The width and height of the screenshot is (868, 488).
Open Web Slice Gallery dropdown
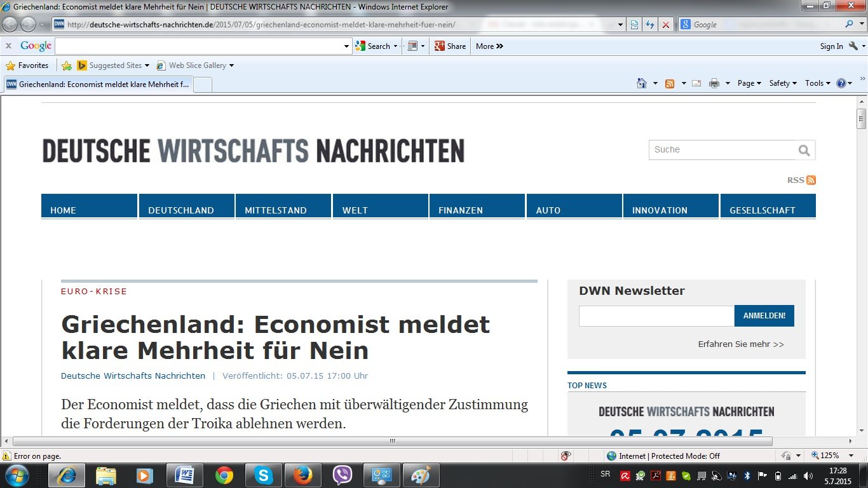pyautogui.click(x=196, y=65)
